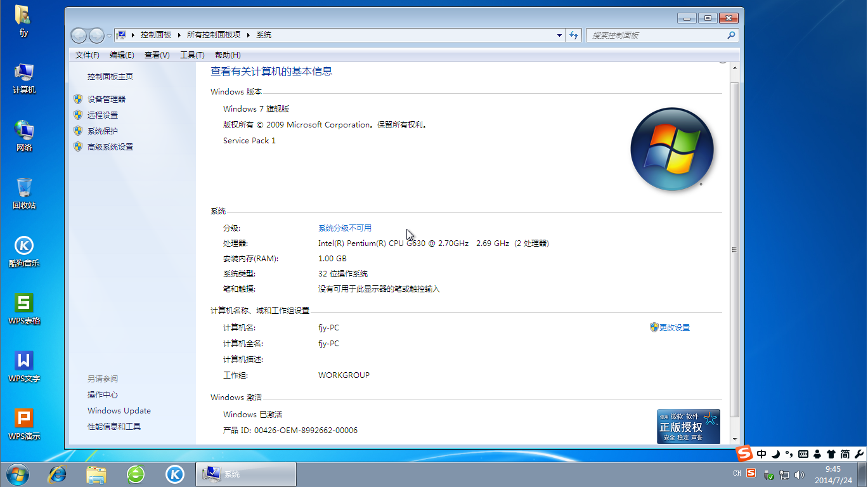Launch 酷狗音乐 from the desktop
The height and width of the screenshot is (487, 868).
coord(23,251)
